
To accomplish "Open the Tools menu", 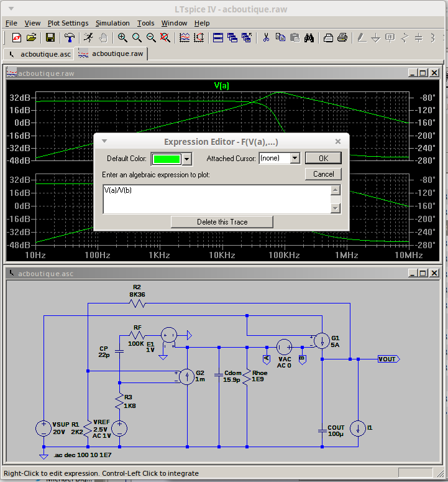I will click(x=145, y=23).
